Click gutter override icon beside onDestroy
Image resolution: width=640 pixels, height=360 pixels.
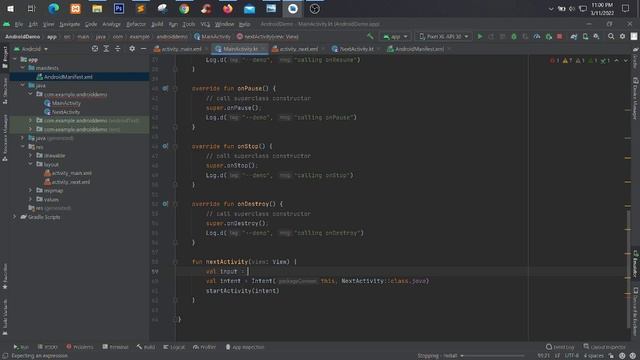pos(165,204)
